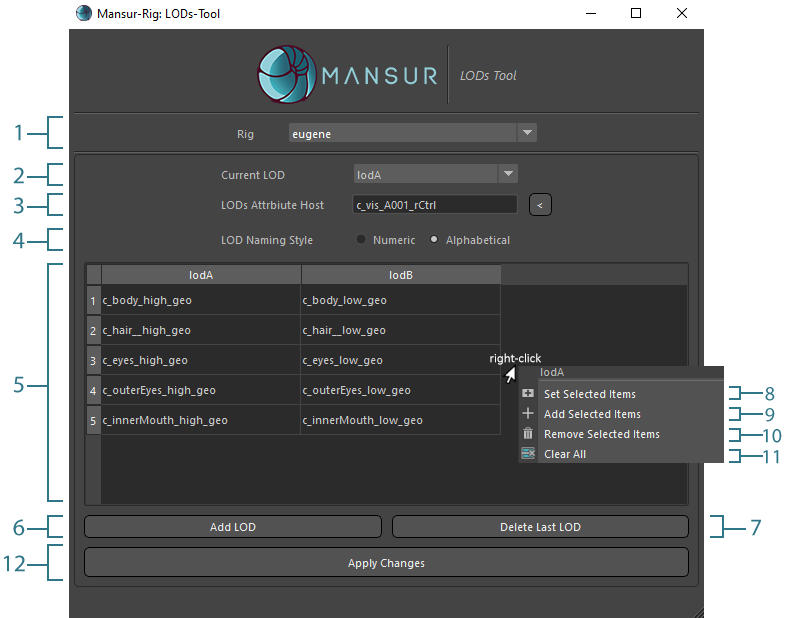The width and height of the screenshot is (804, 618).
Task: Click the Rig combo box arrow
Action: coord(526,132)
